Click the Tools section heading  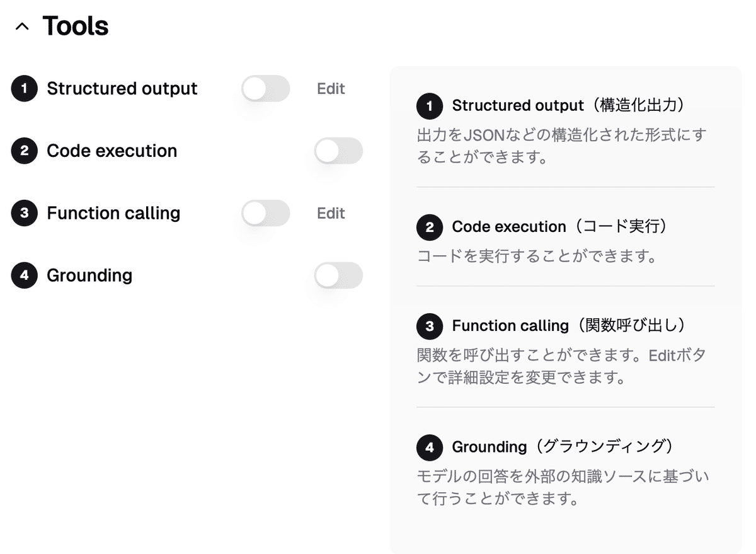click(76, 26)
